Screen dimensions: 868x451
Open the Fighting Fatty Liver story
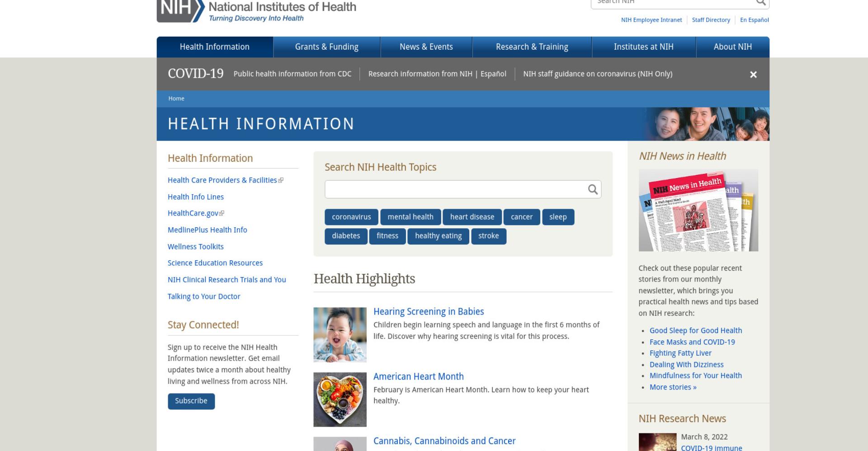(x=680, y=353)
